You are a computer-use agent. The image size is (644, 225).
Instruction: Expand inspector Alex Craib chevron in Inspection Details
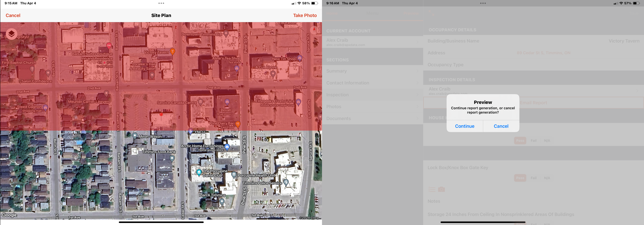638,91
